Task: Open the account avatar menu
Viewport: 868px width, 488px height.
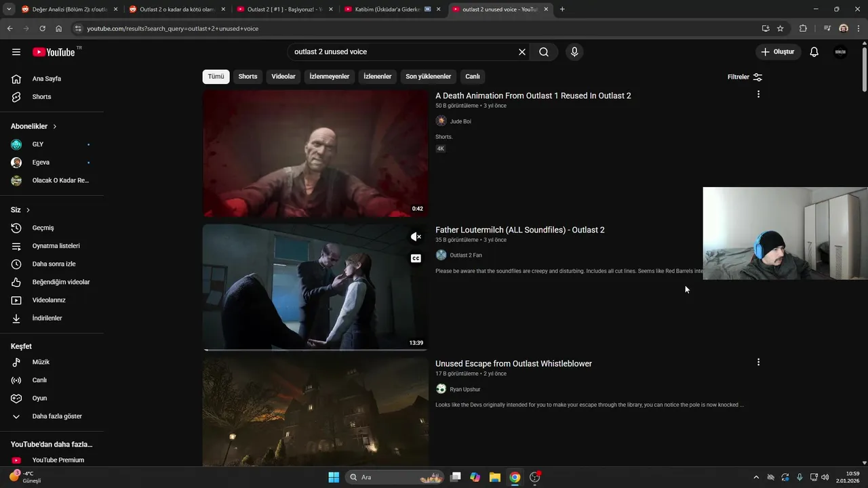Action: coord(840,52)
